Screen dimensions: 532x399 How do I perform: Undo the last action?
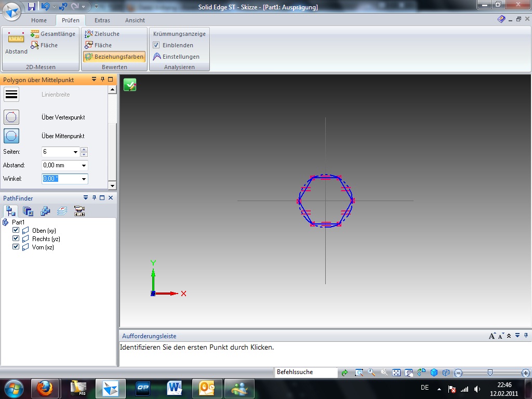tap(45, 6)
